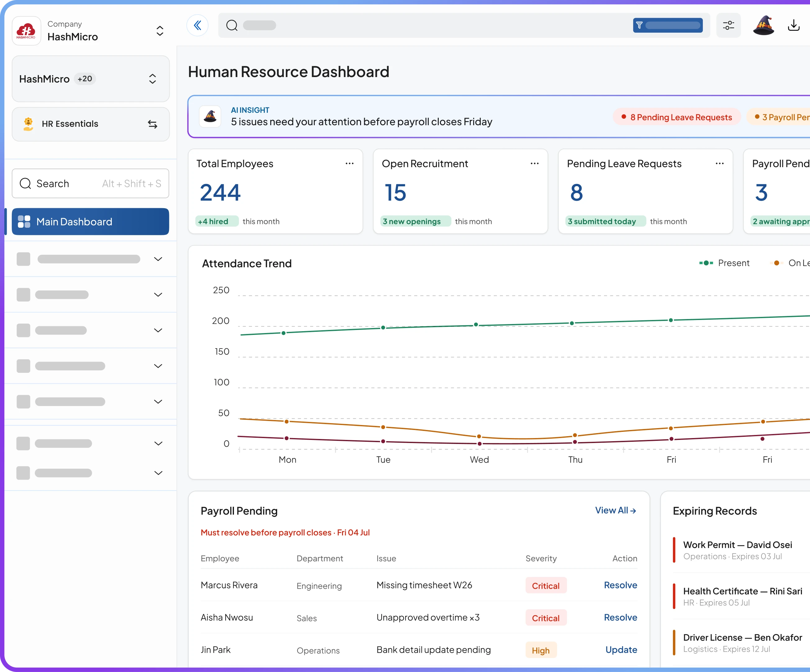Toggle the Present legend series
The height and width of the screenshot is (672, 810).
coord(724,263)
